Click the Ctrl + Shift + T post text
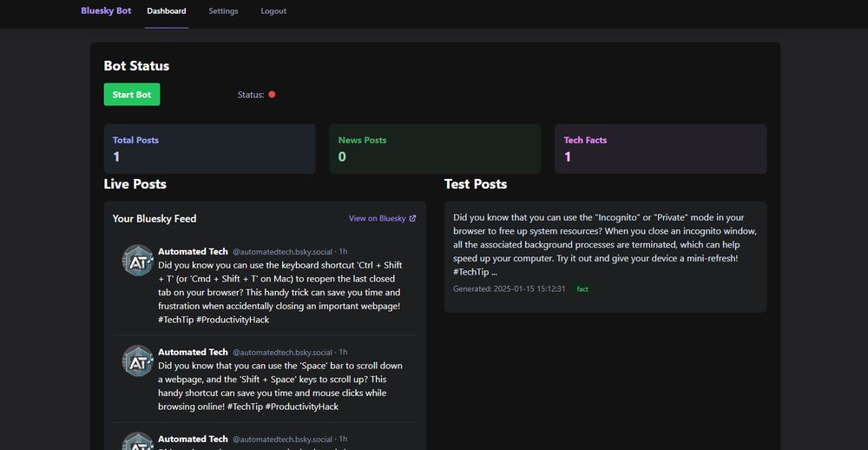Screen dimensions: 868x450 tap(279, 293)
